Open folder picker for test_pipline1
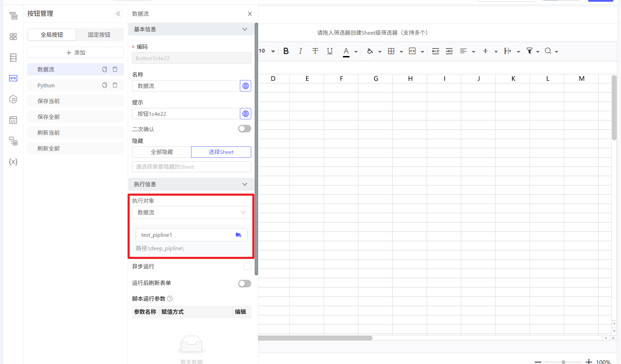 click(x=239, y=235)
